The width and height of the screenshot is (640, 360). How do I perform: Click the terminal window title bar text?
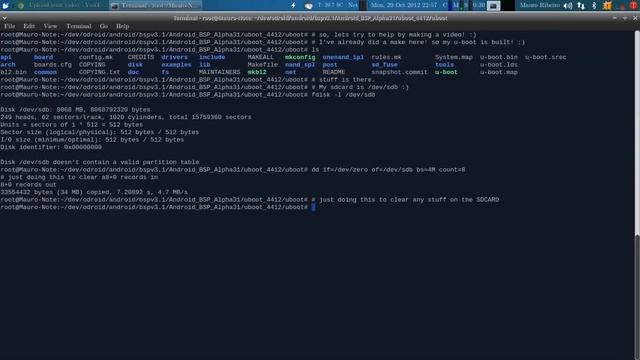pos(310,18)
